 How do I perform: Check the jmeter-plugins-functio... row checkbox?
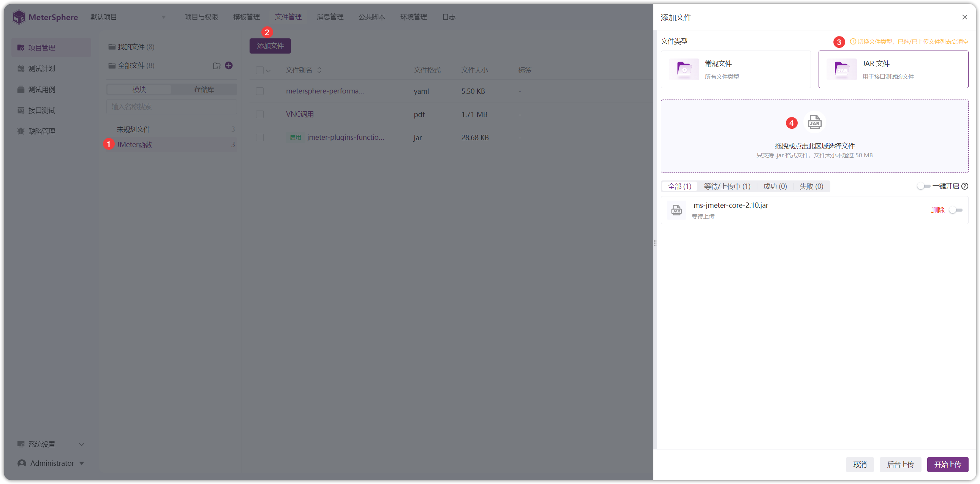pos(260,138)
